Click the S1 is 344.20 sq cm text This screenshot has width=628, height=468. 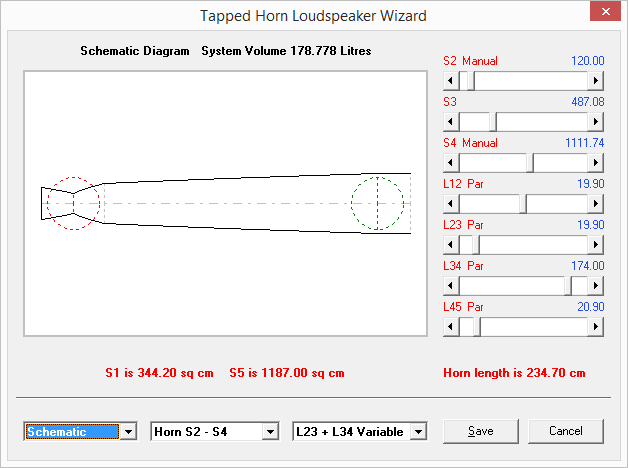click(x=159, y=373)
